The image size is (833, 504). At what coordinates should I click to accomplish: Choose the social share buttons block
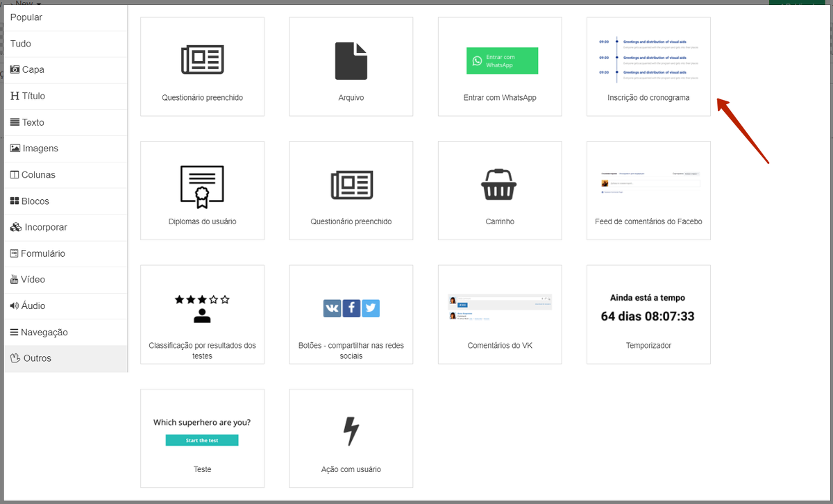tap(351, 314)
